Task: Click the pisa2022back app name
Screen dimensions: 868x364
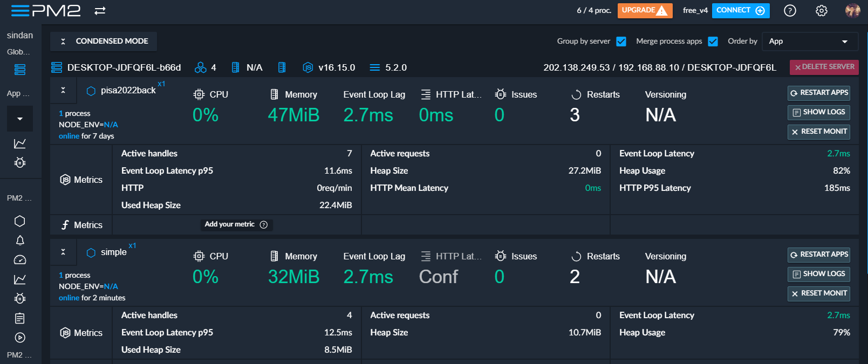Action: tap(128, 91)
